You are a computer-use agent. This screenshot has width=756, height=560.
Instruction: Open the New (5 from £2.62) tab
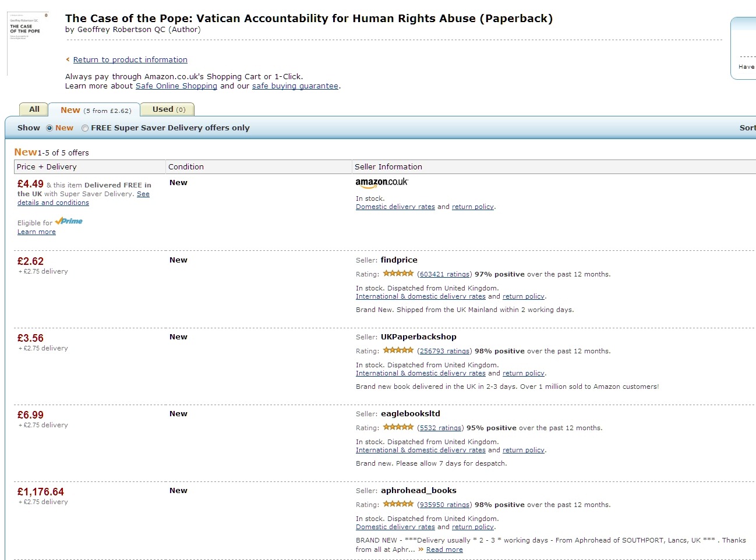tap(95, 110)
